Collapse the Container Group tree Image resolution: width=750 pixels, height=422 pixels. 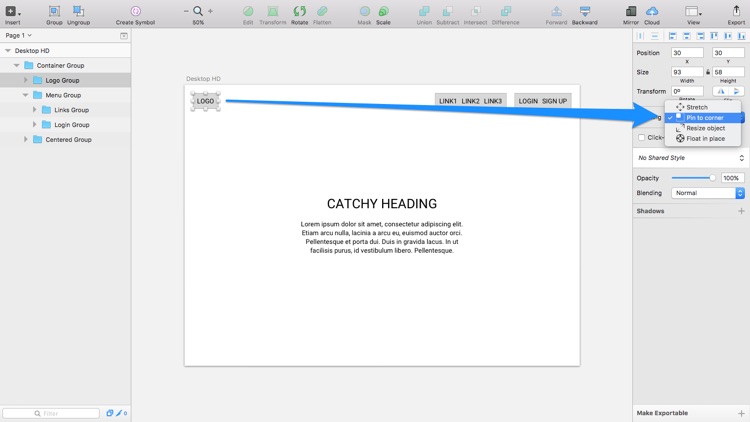[17, 65]
